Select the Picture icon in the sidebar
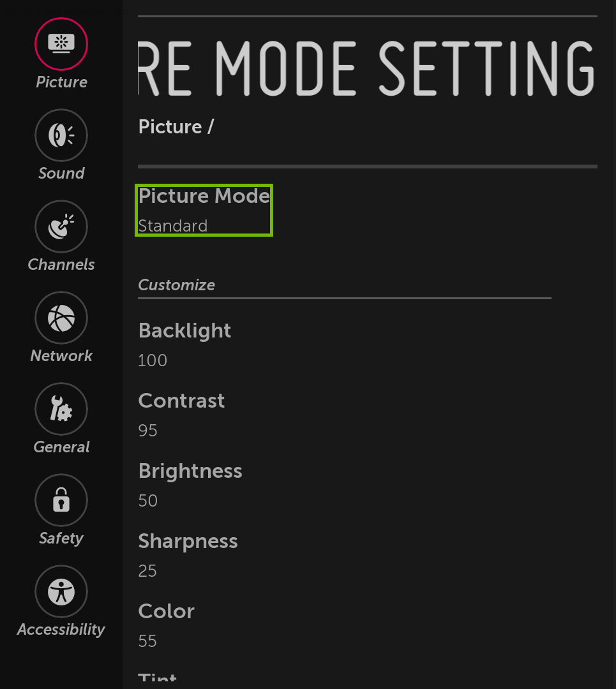This screenshot has width=616, height=689. tap(61, 44)
